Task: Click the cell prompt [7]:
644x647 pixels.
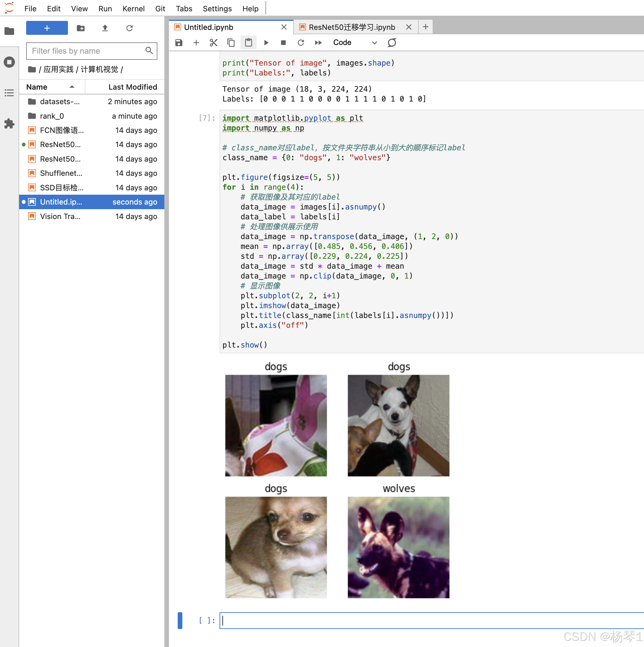Action: point(207,118)
